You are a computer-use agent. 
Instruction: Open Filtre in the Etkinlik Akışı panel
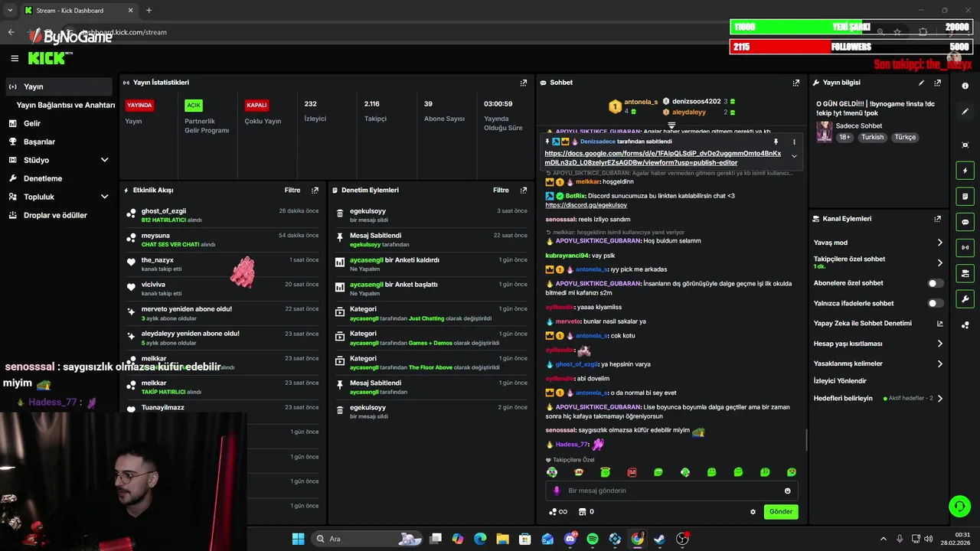click(x=292, y=190)
